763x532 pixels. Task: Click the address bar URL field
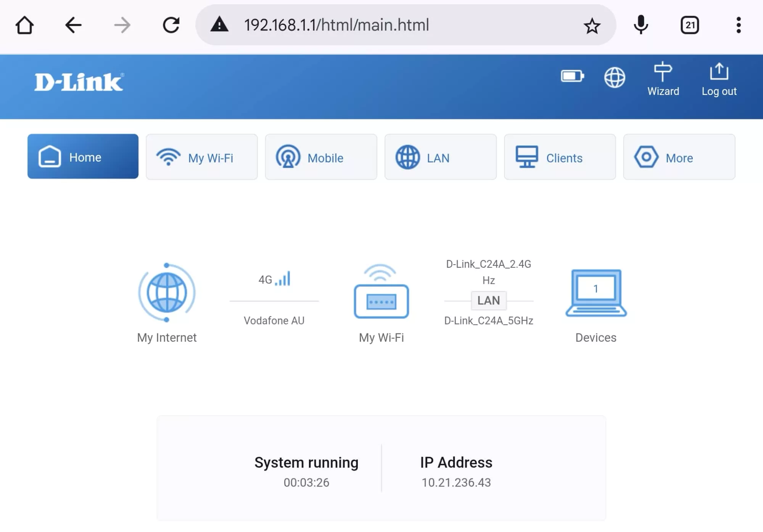coord(381,25)
